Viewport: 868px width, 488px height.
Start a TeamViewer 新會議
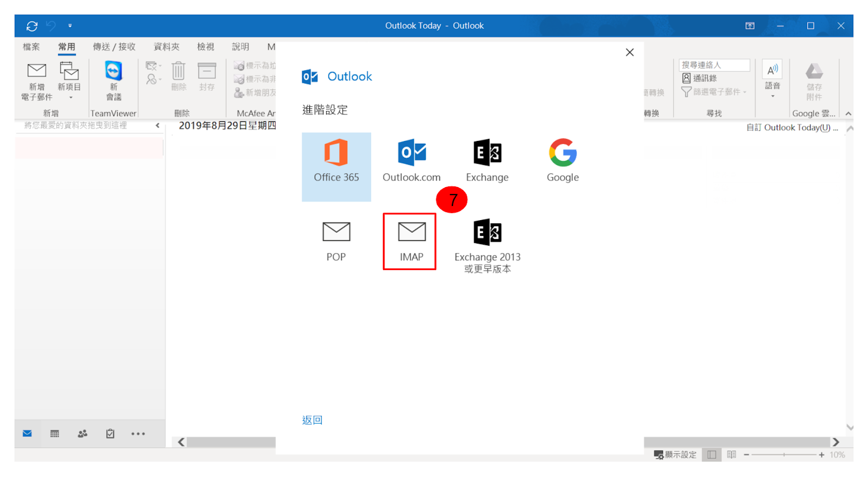tap(113, 81)
